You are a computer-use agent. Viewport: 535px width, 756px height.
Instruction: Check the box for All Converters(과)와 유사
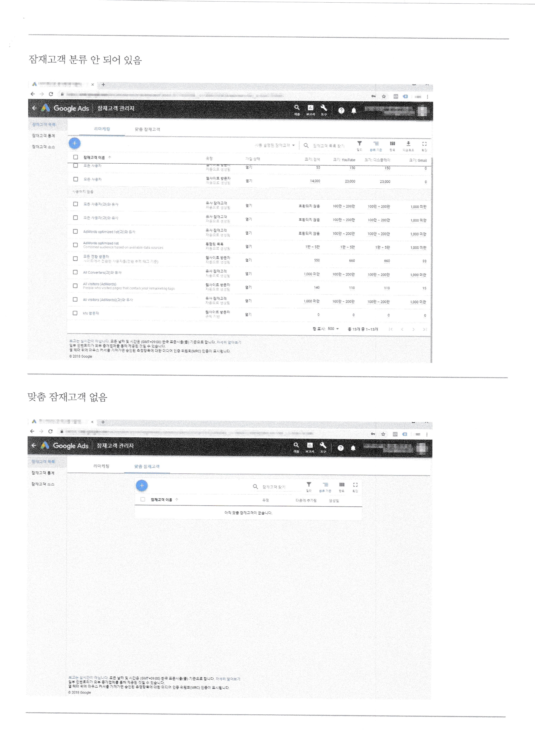click(x=76, y=272)
